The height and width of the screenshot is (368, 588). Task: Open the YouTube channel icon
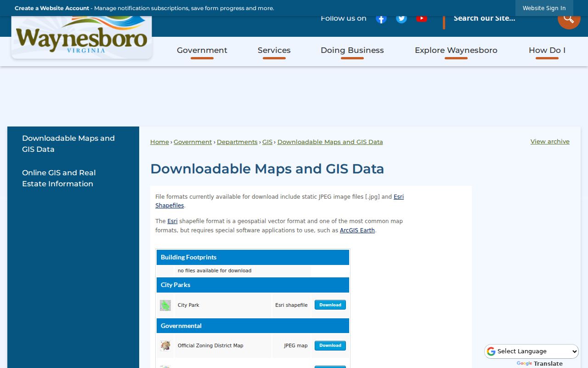[422, 18]
